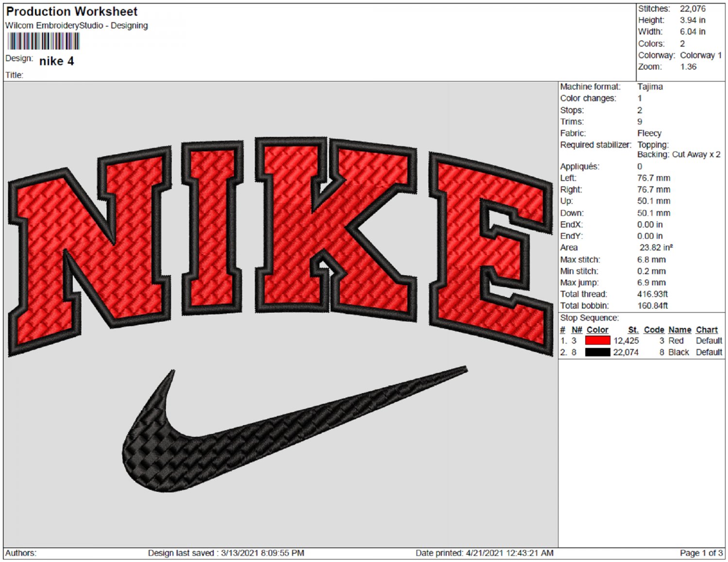Click the stitch count 22,074 in Black row

click(626, 352)
